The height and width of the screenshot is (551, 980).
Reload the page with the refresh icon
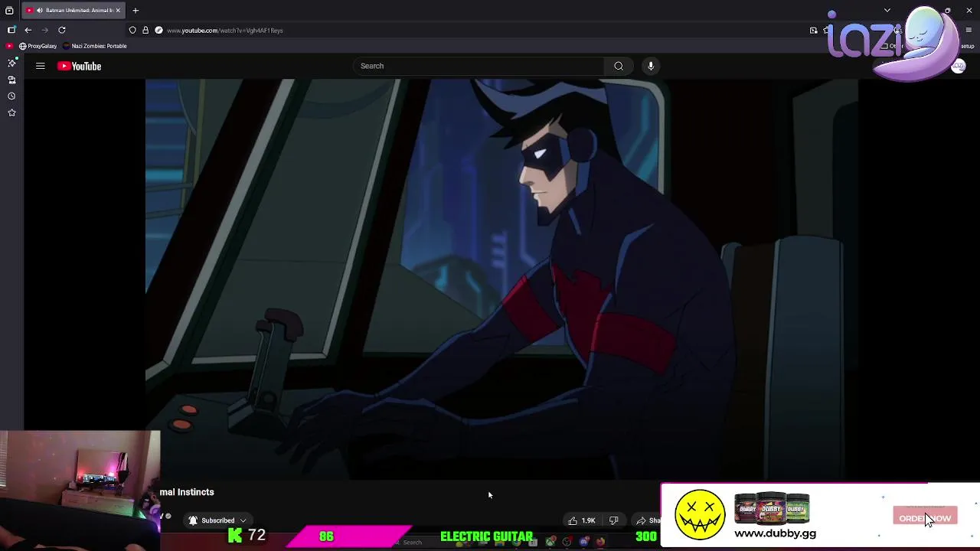click(62, 30)
